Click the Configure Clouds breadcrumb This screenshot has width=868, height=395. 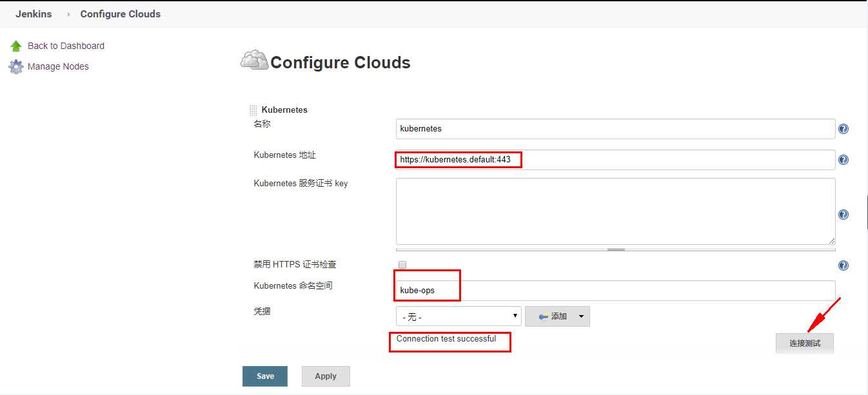pos(121,14)
